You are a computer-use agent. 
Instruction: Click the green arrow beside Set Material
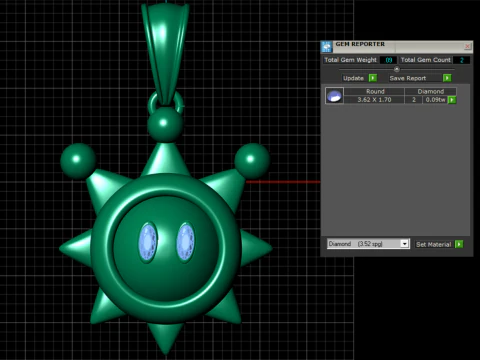click(x=459, y=244)
